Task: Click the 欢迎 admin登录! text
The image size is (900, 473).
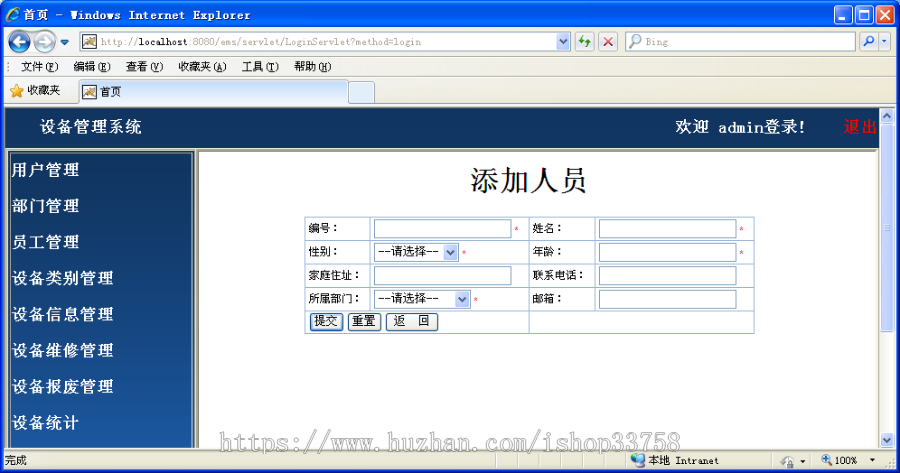Action: pos(740,127)
